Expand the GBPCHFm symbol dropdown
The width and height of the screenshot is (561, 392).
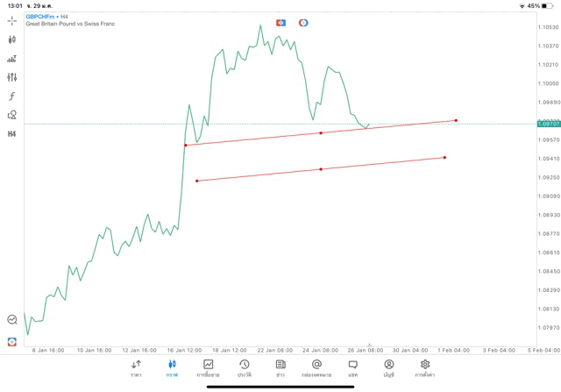pyautogui.click(x=40, y=17)
